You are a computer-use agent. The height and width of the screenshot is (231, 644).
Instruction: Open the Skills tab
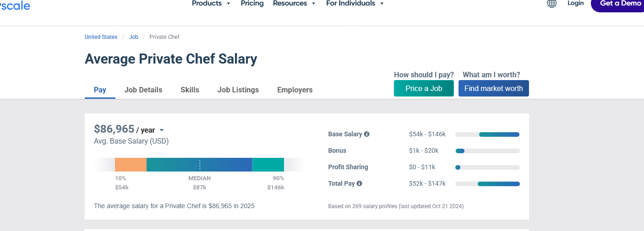click(x=190, y=90)
